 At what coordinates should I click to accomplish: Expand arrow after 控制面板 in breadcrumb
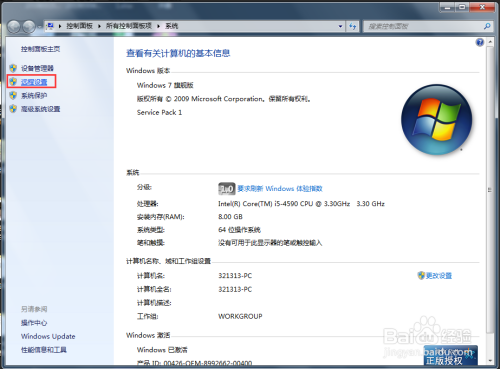click(99, 26)
